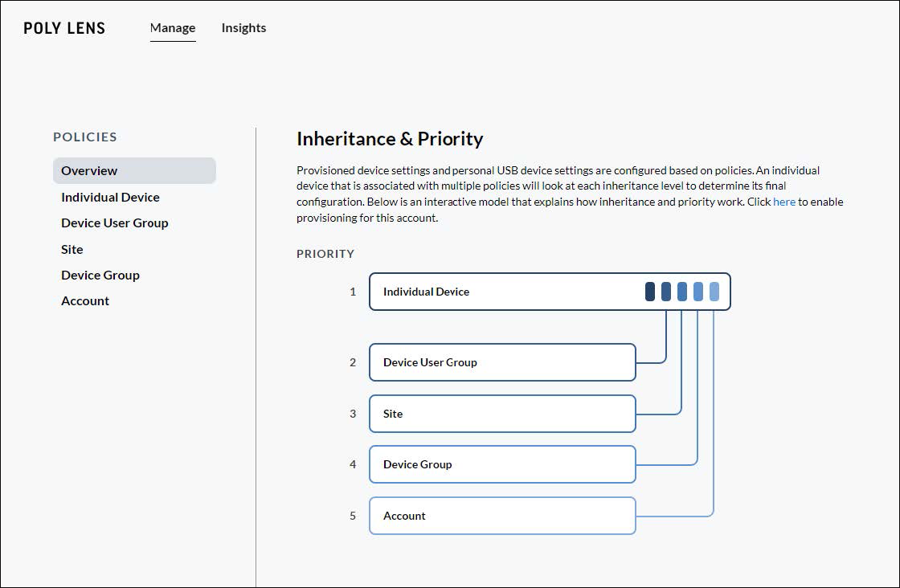Toggle the middle blue bar in the diagram

pyautogui.click(x=681, y=292)
